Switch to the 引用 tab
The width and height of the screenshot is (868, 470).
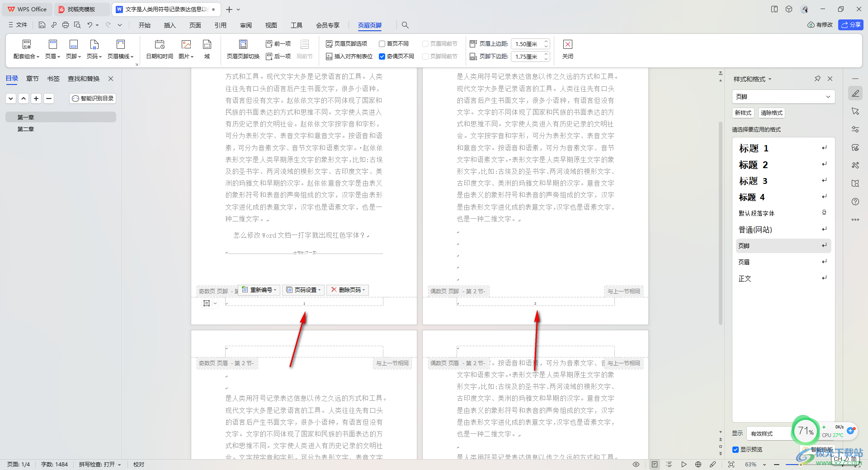[x=221, y=25]
